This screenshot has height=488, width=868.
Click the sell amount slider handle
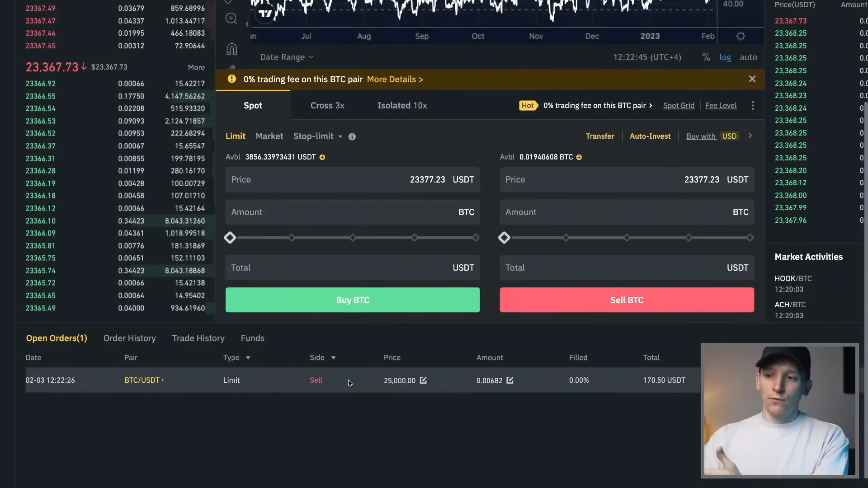[x=504, y=238]
